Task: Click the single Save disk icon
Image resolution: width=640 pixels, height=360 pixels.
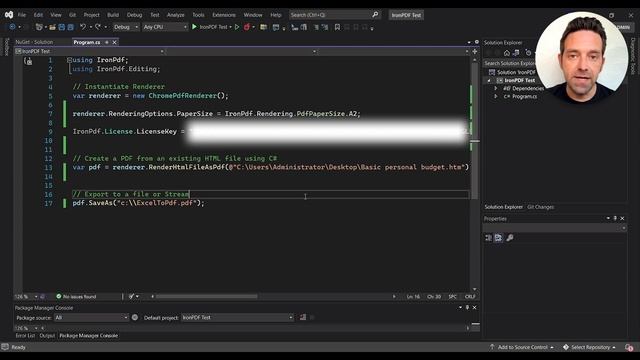Action: pos(62,27)
